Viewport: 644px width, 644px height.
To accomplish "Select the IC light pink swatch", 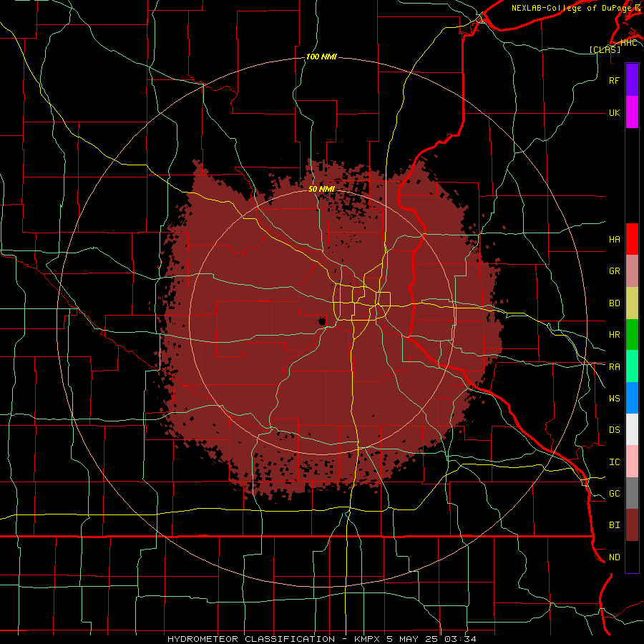I will [632, 462].
